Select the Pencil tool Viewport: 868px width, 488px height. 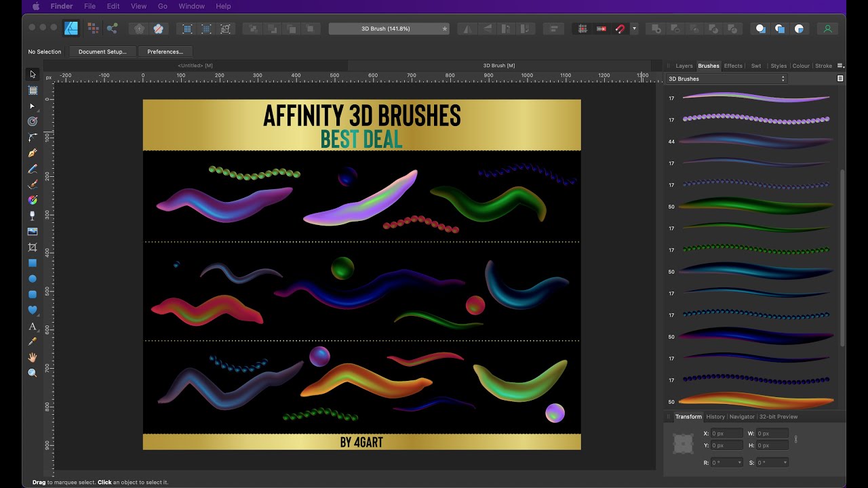[x=33, y=169]
